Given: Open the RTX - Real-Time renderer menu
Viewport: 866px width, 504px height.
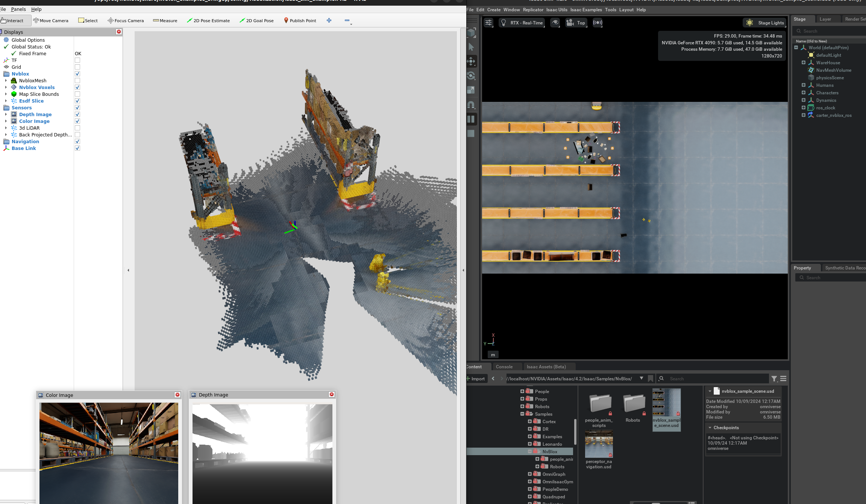Looking at the screenshot, I should 522,23.
